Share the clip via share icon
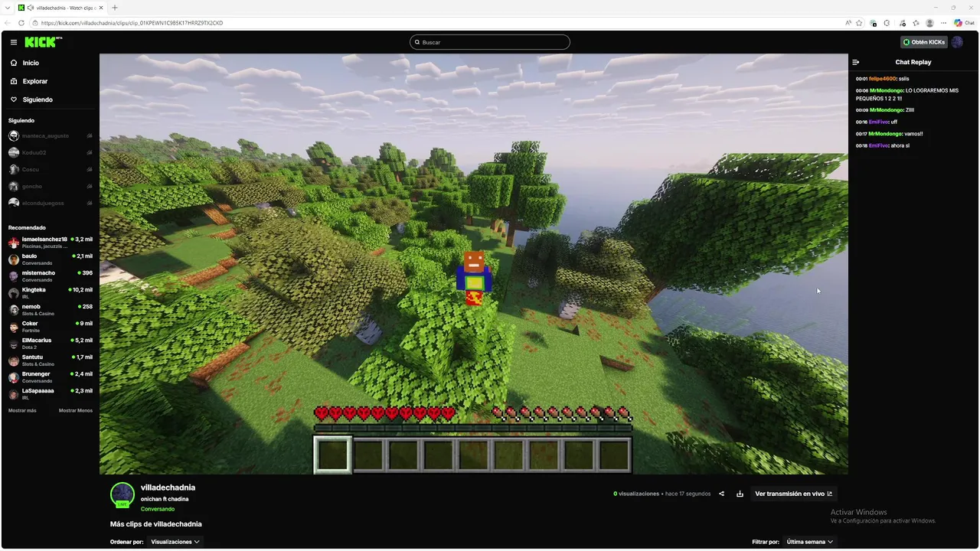Screen dimensions: 980x551 [x=721, y=494]
